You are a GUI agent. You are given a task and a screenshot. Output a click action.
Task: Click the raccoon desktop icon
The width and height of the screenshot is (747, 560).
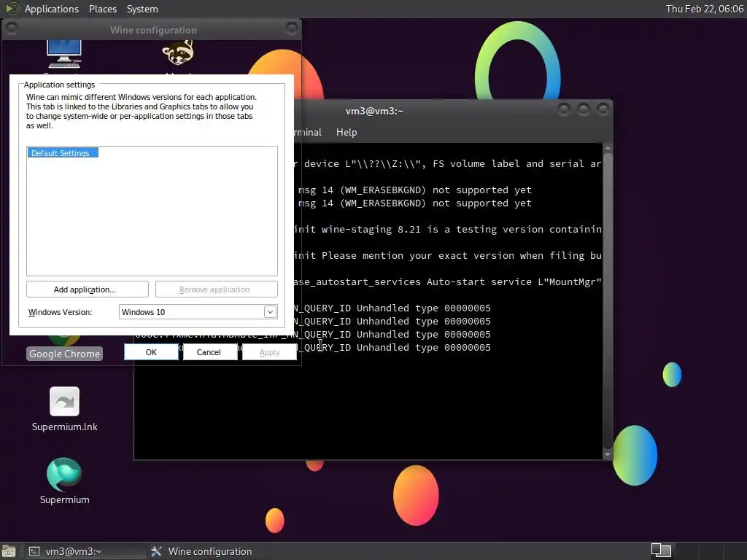[178, 52]
